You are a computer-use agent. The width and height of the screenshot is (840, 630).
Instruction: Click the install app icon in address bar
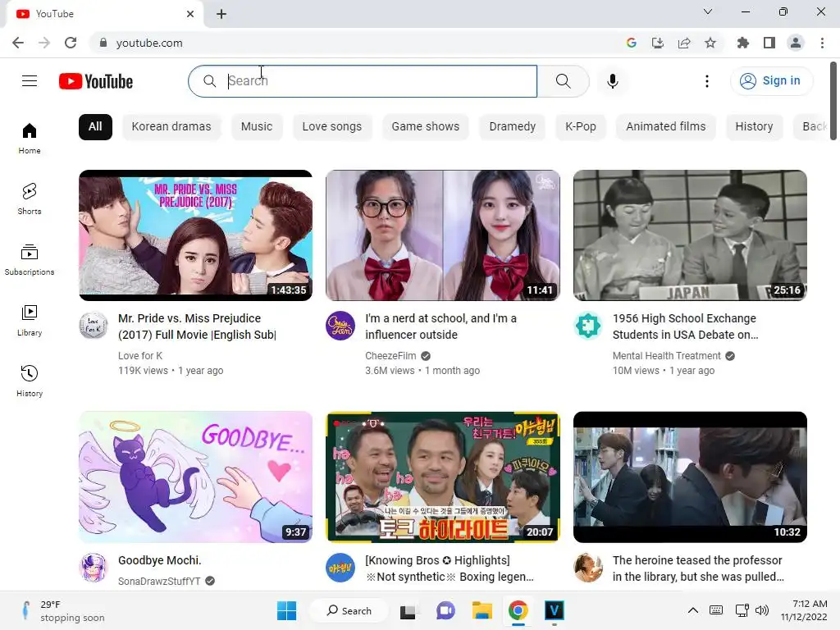pyautogui.click(x=657, y=43)
